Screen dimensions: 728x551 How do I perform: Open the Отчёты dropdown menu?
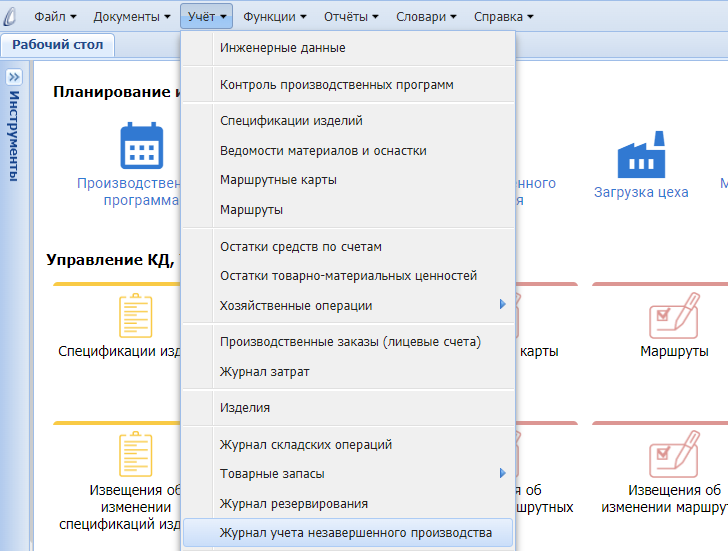[351, 16]
